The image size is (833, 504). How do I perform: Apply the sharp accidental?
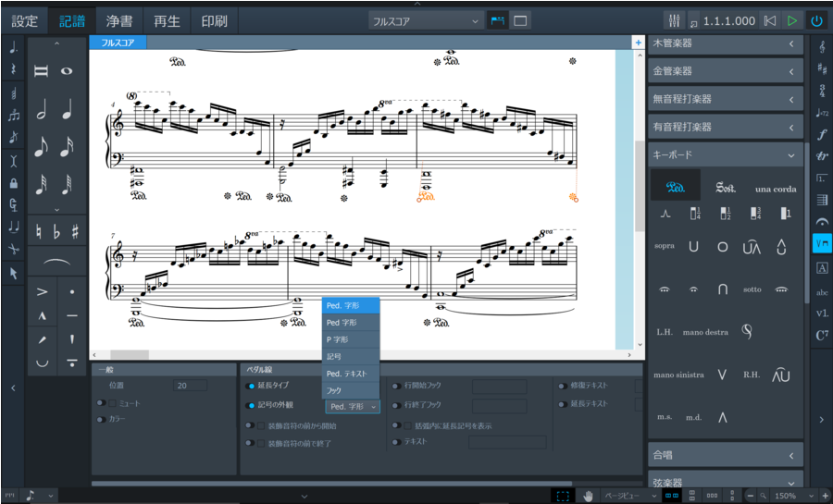pyautogui.click(x=75, y=231)
